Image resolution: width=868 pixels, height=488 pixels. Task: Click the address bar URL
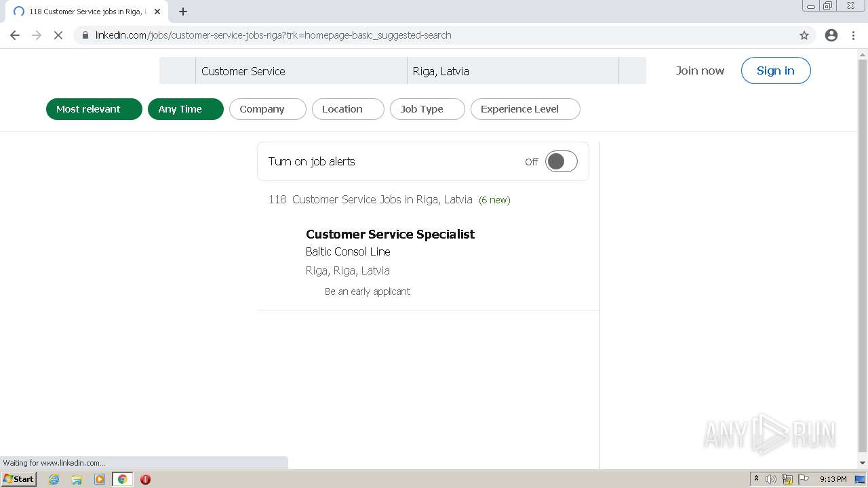[x=273, y=35]
